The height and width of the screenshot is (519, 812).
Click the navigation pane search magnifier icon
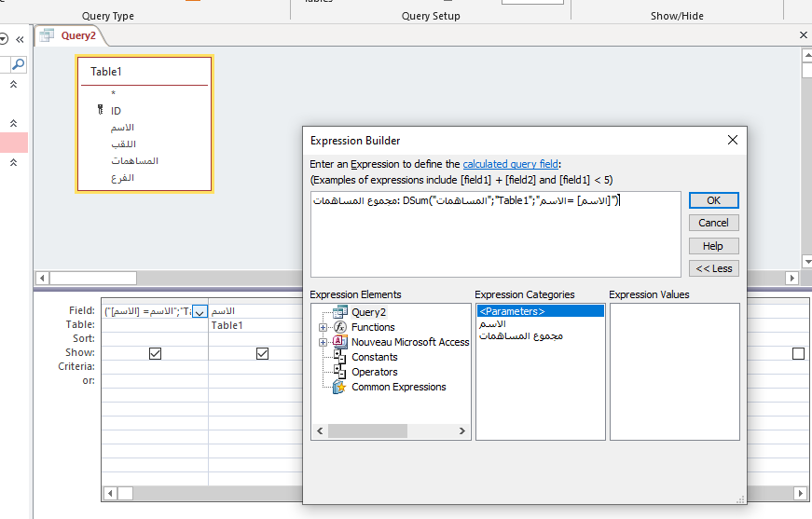click(x=18, y=64)
